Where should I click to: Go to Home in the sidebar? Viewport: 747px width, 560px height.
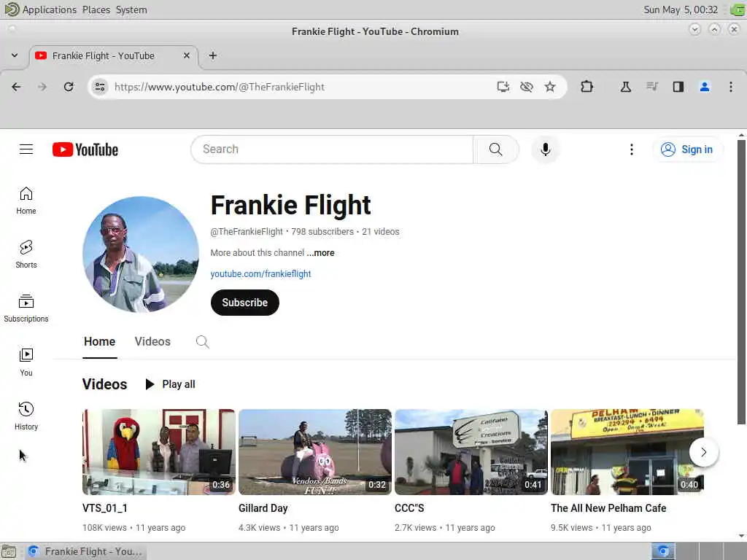(x=26, y=201)
